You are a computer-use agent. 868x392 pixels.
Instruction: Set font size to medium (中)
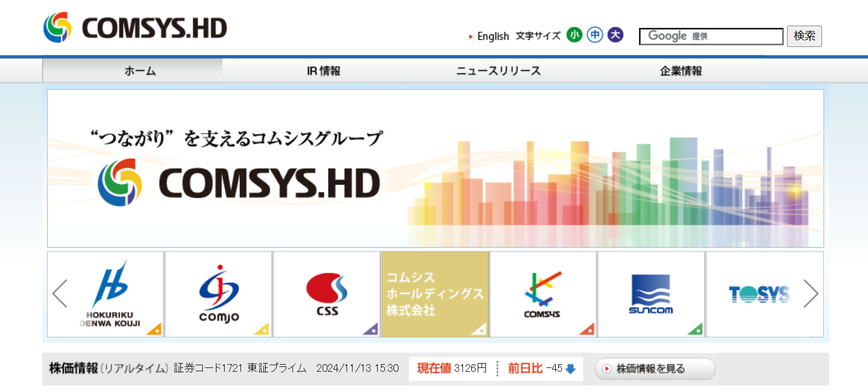click(595, 35)
